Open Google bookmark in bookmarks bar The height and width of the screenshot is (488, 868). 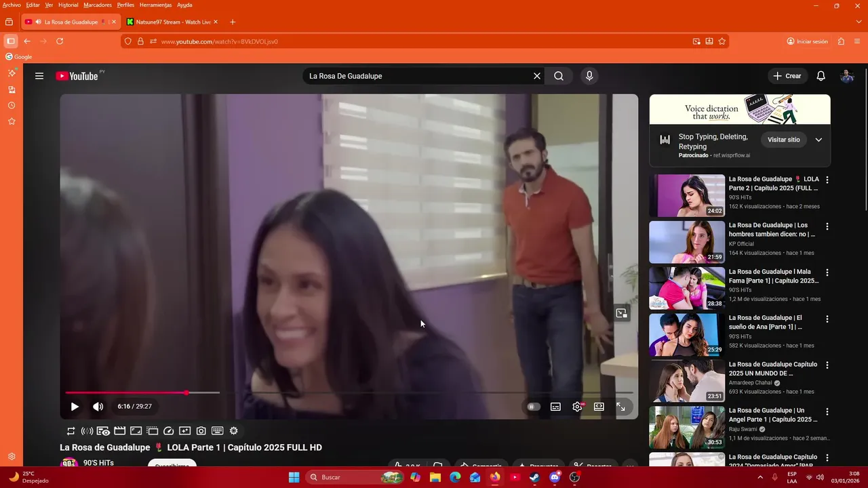coord(19,57)
